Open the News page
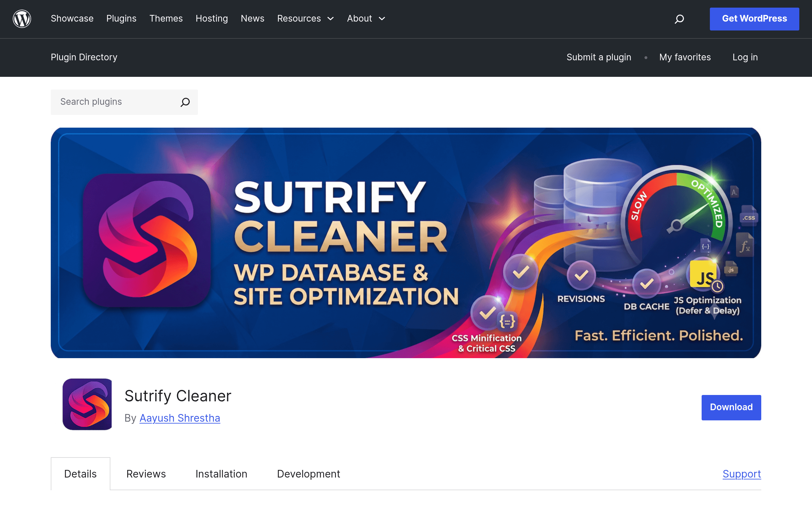Viewport: 812px width, 508px height. [x=253, y=19]
